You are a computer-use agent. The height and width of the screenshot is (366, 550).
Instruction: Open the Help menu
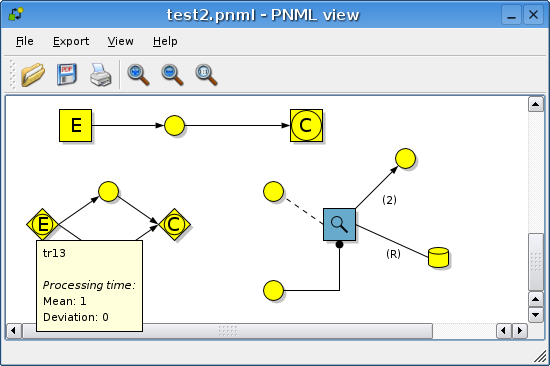pos(165,41)
